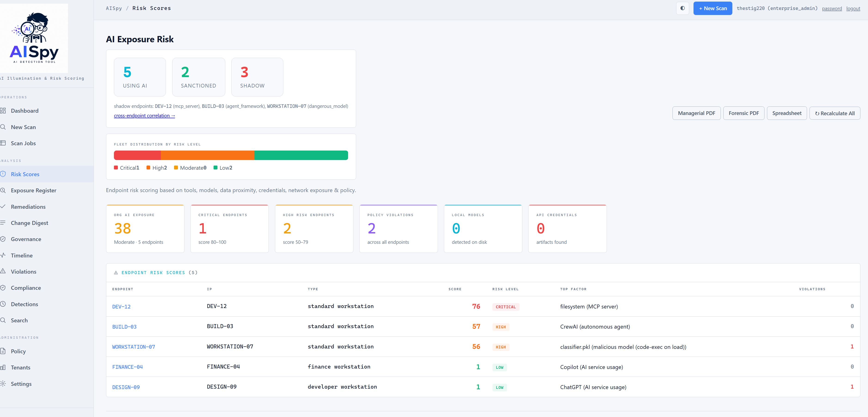Click the Remediations checkmark icon
This screenshot has width=868, height=417.
point(3,207)
